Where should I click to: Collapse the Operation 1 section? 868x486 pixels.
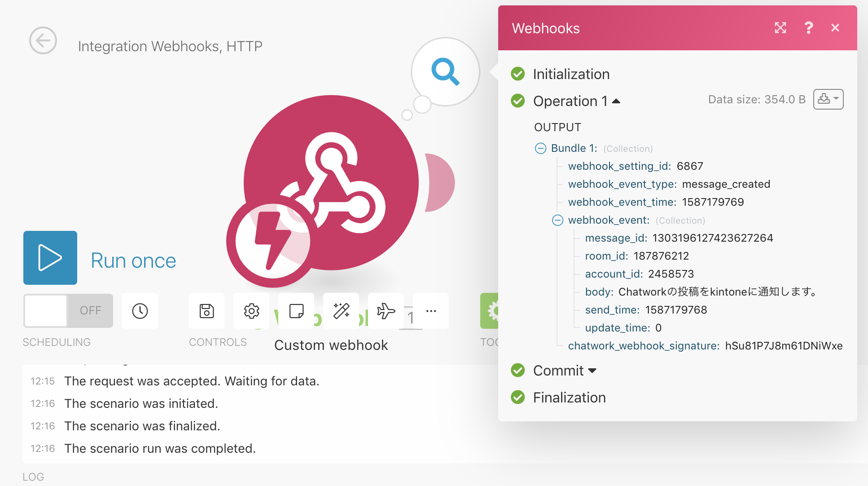pos(616,102)
